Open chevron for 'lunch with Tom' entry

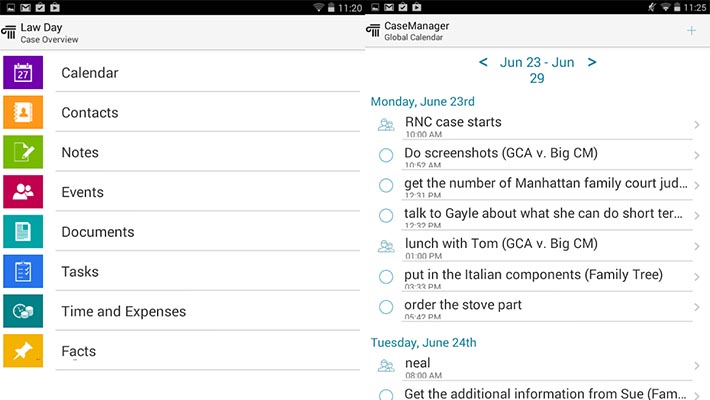[696, 246]
